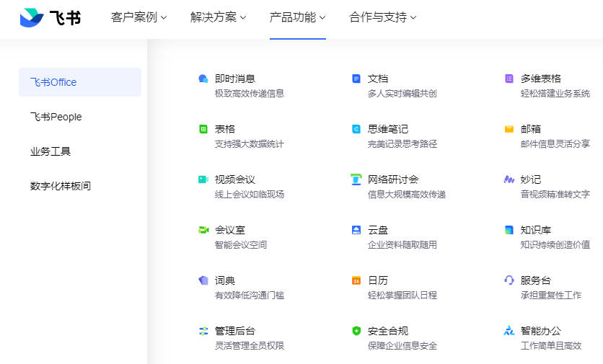Select the 飞书People sidebar category
The width and height of the screenshot is (603, 364).
56,117
